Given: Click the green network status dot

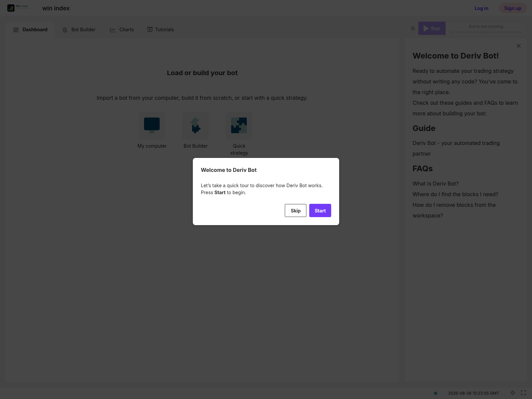Looking at the screenshot, I should coord(436,393).
